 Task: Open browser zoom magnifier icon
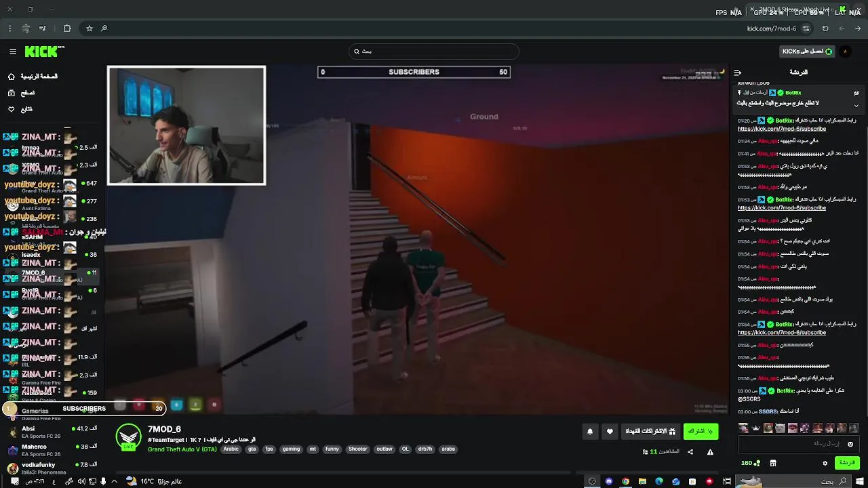point(104,28)
